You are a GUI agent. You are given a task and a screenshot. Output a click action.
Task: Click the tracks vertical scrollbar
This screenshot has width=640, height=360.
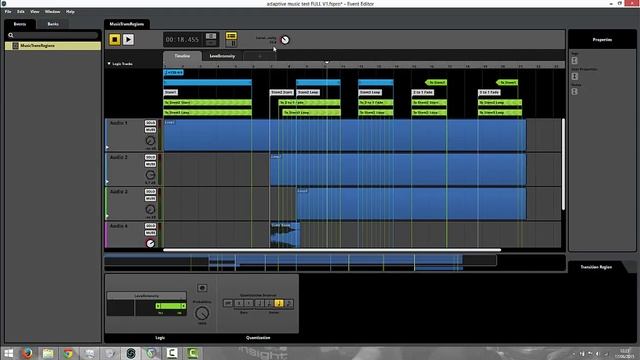coord(563,164)
